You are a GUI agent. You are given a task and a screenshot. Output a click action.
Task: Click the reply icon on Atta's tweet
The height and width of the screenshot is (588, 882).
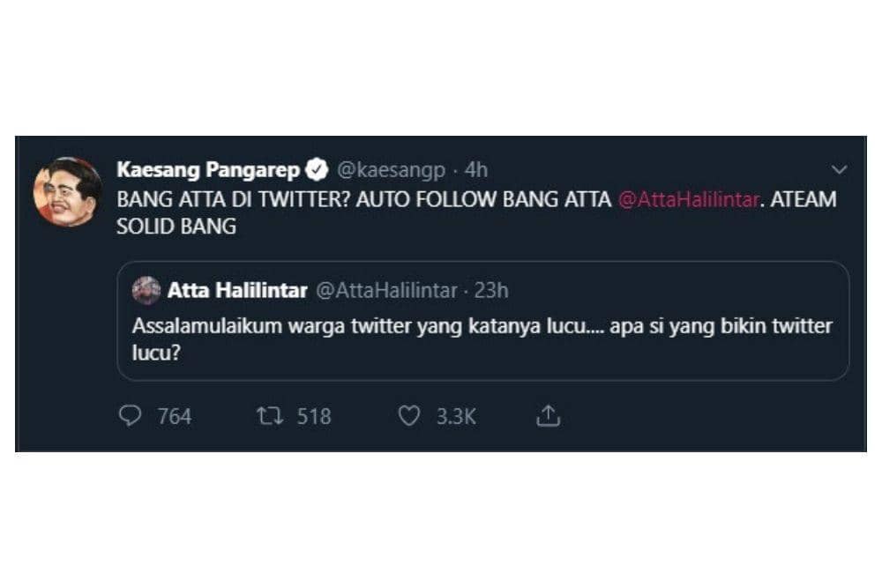point(131,415)
